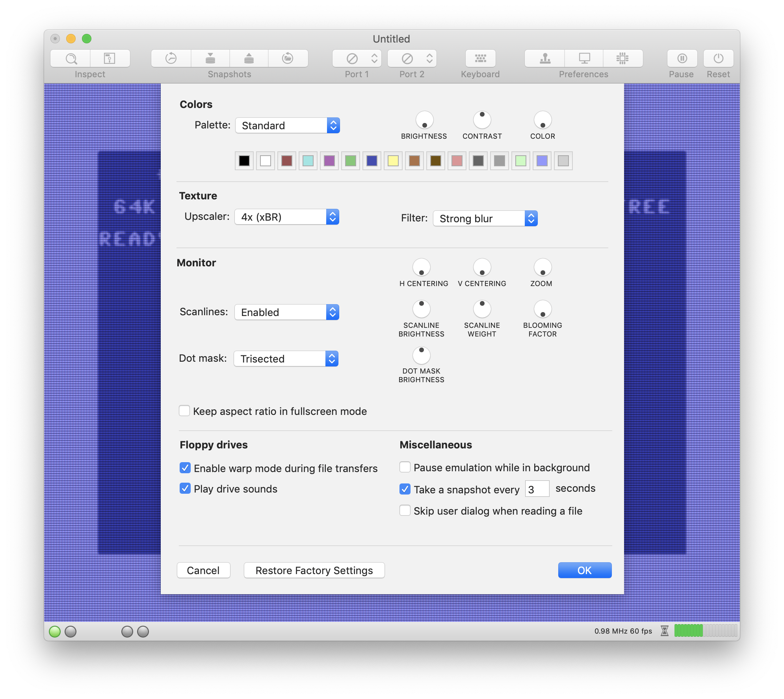This screenshot has height=699, width=784.
Task: Open chip hardware preferences icon in toolbar
Action: tap(623, 59)
